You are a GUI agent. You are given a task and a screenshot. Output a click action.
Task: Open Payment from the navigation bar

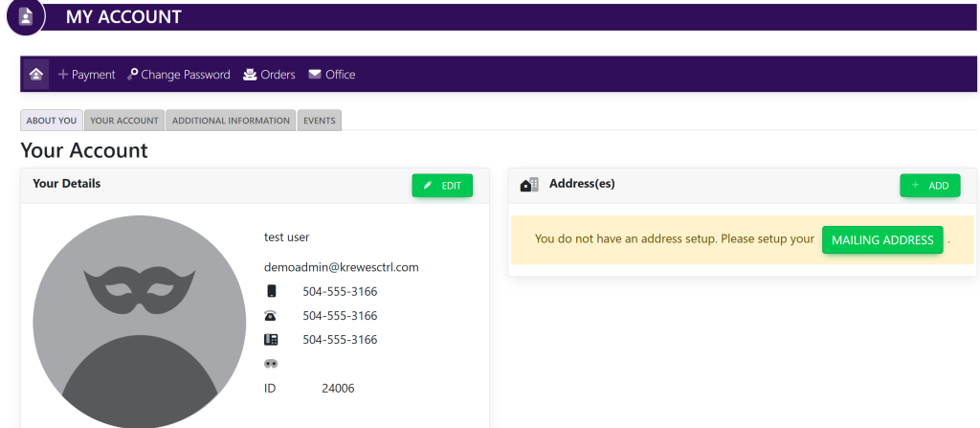[x=86, y=75]
